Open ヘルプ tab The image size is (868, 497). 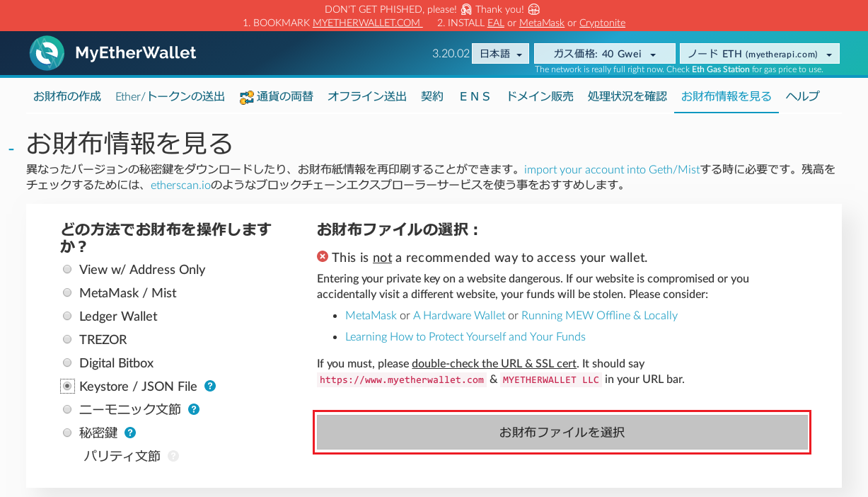pyautogui.click(x=803, y=96)
